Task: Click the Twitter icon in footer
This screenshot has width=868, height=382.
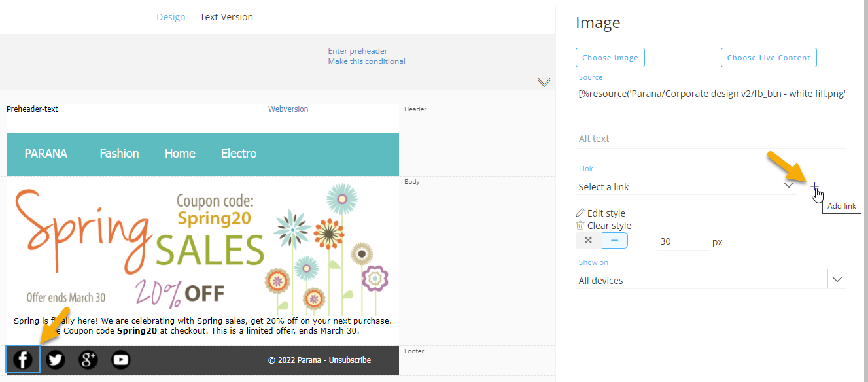Action: pyautogui.click(x=56, y=360)
